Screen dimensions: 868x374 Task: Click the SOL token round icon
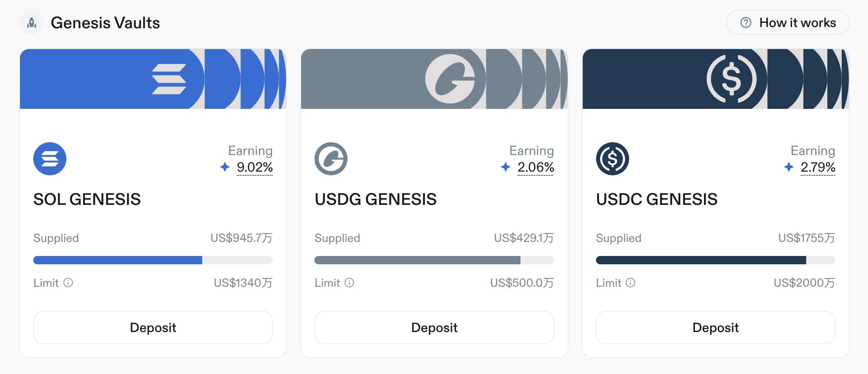(x=50, y=159)
